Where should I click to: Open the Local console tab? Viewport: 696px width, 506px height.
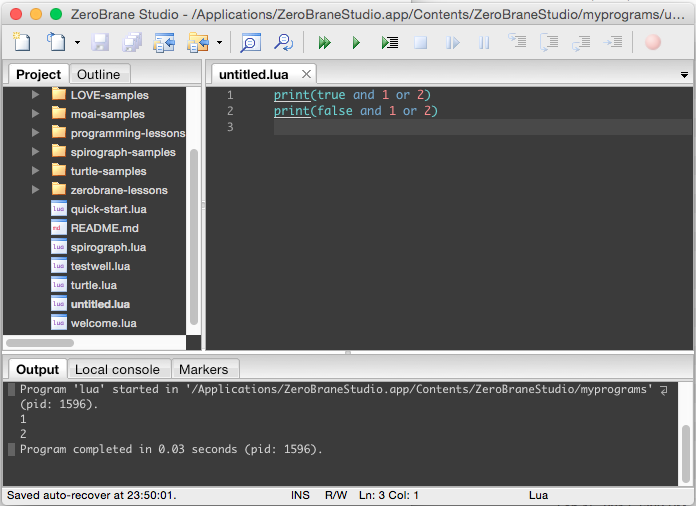tap(117, 369)
